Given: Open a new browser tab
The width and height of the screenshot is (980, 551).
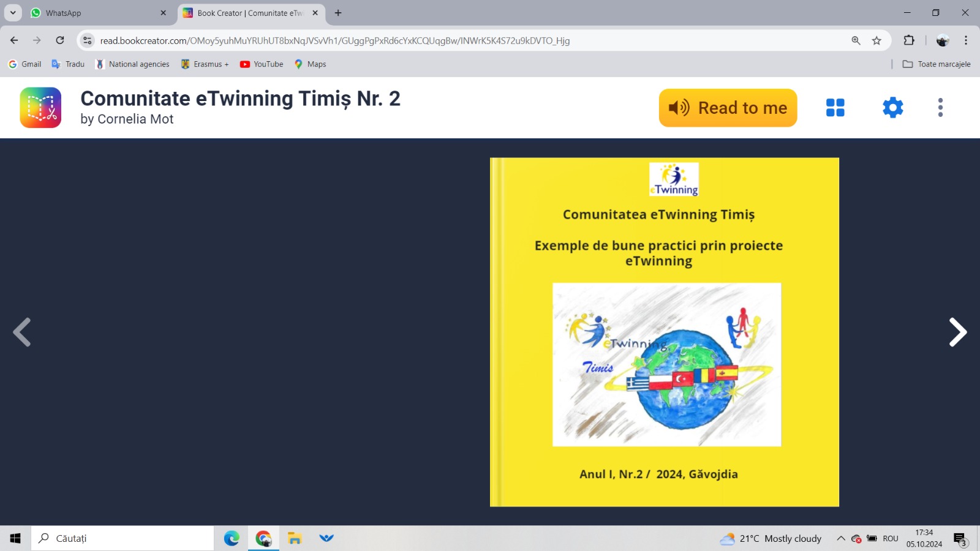Looking at the screenshot, I should [338, 13].
